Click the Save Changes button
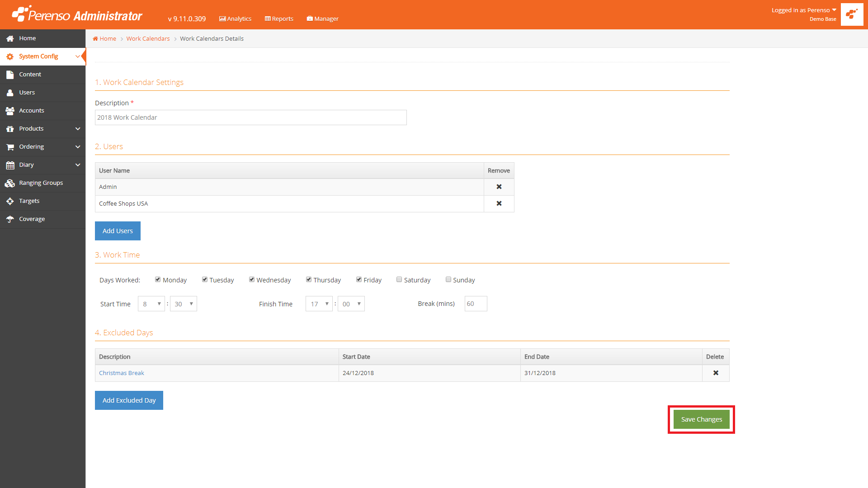 701,419
